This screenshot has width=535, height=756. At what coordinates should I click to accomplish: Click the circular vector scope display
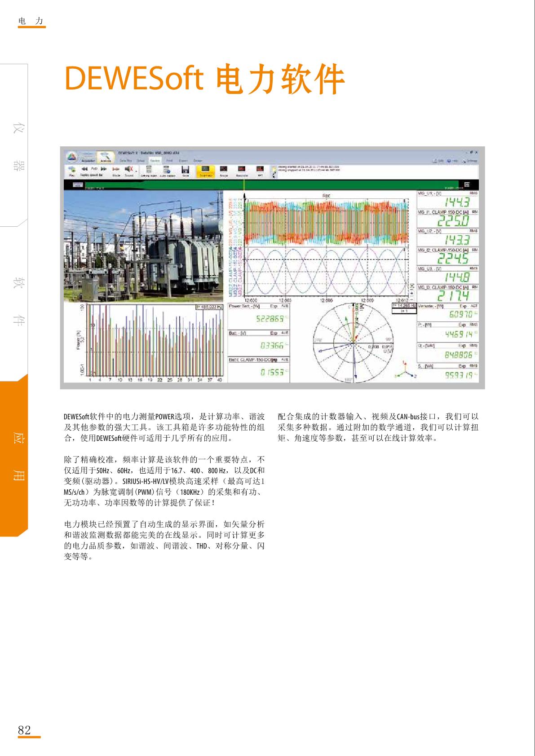(x=353, y=343)
